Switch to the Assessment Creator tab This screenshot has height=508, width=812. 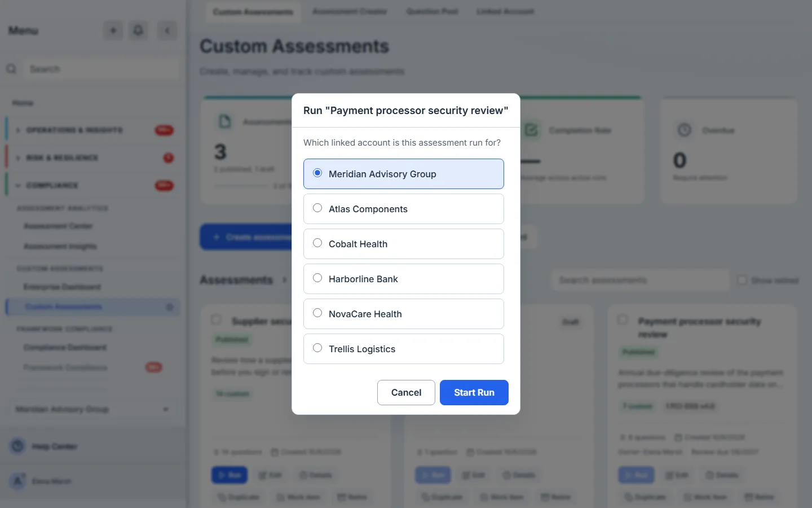coord(350,11)
